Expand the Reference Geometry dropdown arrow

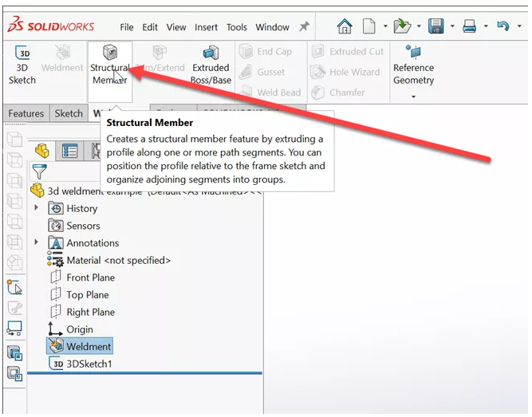pos(413,96)
